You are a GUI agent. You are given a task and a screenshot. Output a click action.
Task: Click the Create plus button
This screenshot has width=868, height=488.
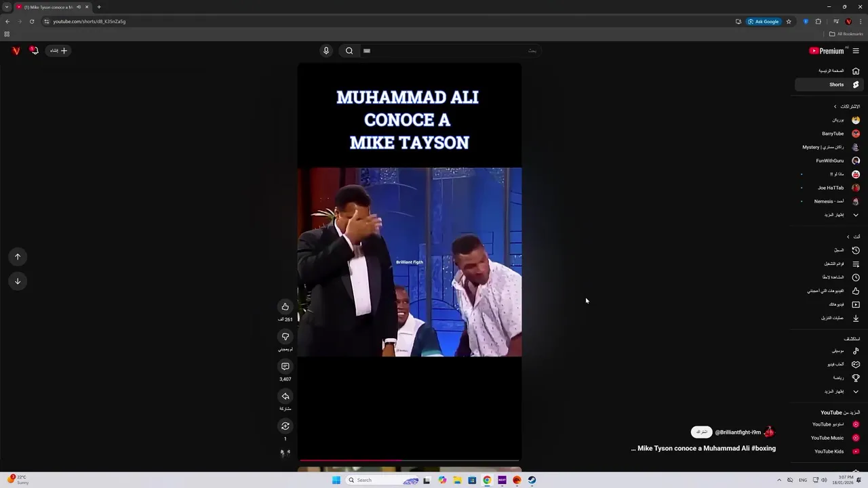[x=59, y=50]
